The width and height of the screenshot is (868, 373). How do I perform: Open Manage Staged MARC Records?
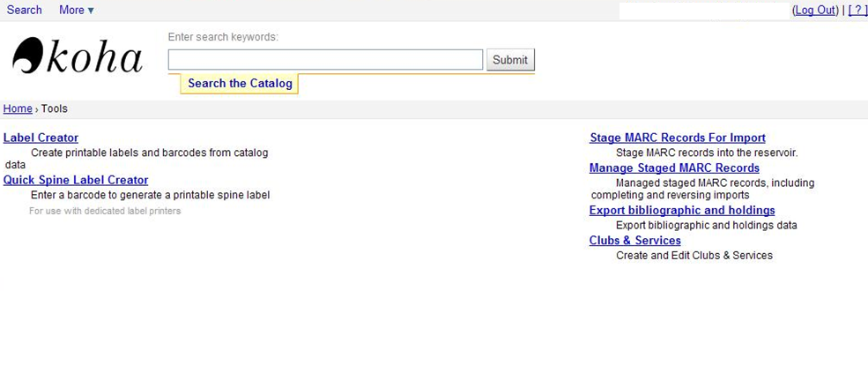click(674, 168)
